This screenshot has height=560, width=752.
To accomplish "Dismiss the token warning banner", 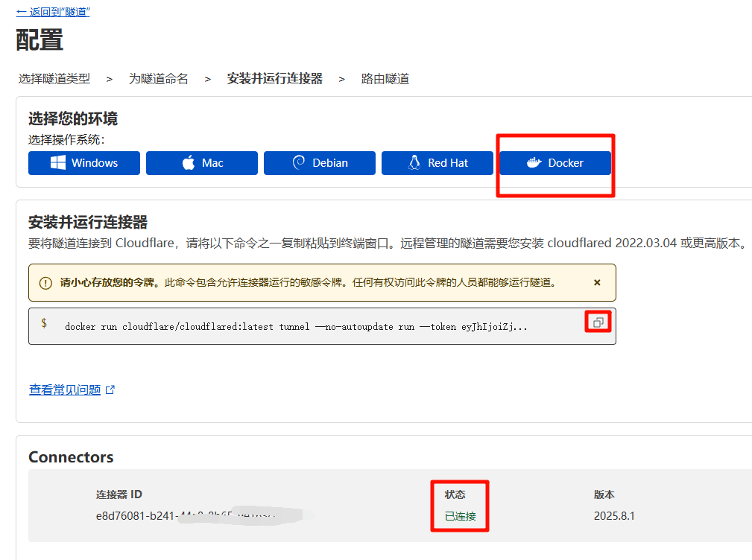I will tap(597, 283).
